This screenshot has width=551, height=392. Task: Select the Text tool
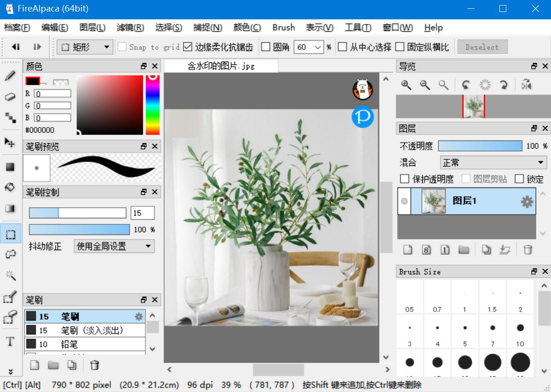pos(10,342)
